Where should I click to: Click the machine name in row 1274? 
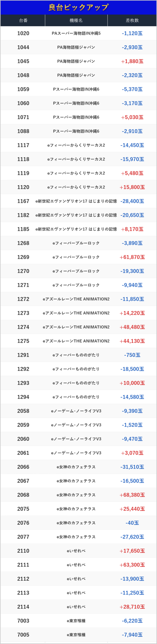[x=76, y=327]
